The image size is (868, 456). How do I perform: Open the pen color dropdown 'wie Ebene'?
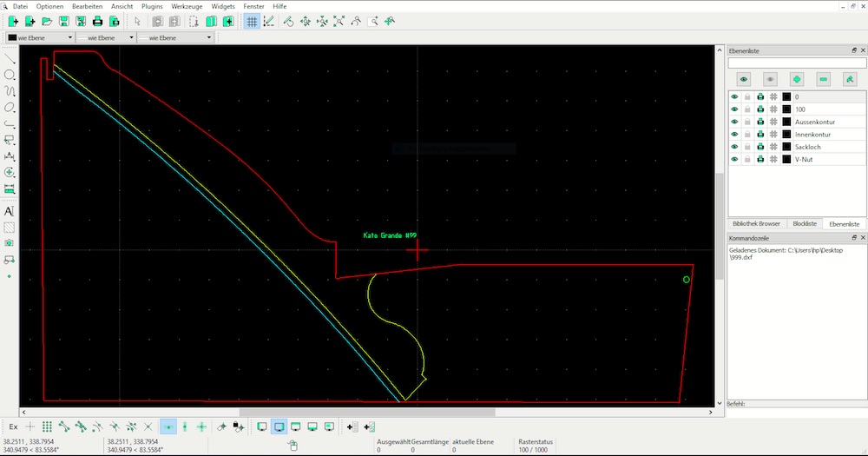coord(39,38)
